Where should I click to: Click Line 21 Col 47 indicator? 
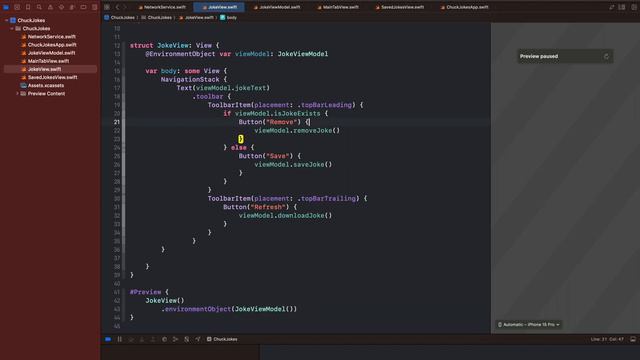coord(607,339)
